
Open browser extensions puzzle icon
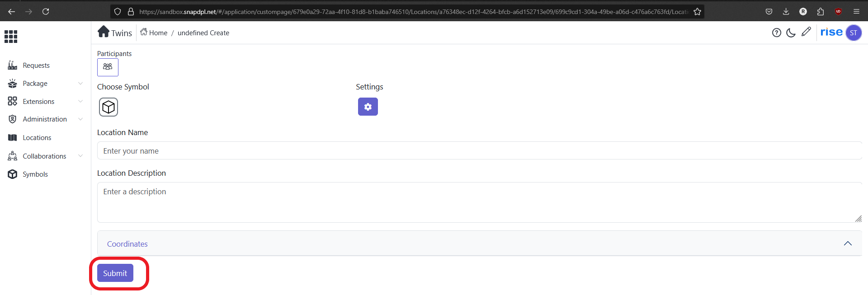point(821,11)
